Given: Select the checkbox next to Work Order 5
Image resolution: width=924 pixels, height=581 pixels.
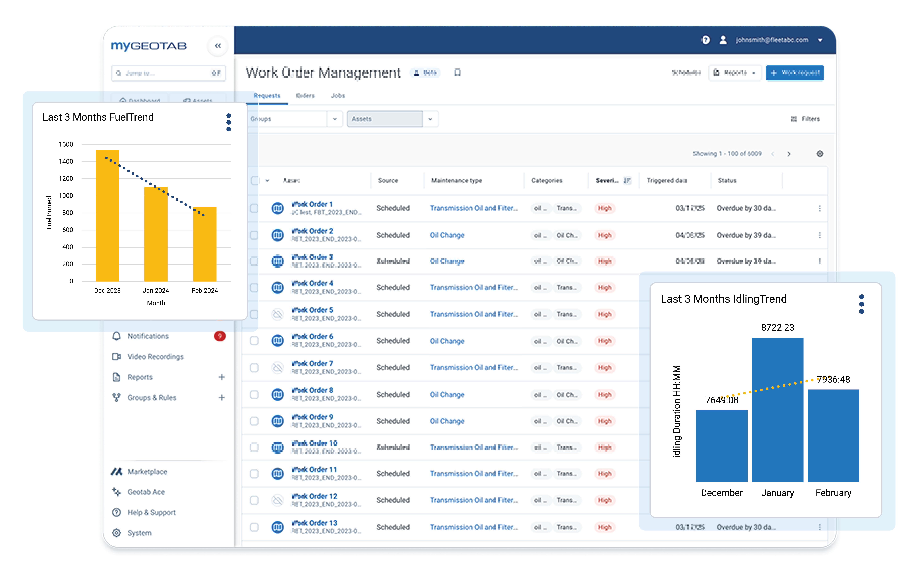Looking at the screenshot, I should [254, 314].
